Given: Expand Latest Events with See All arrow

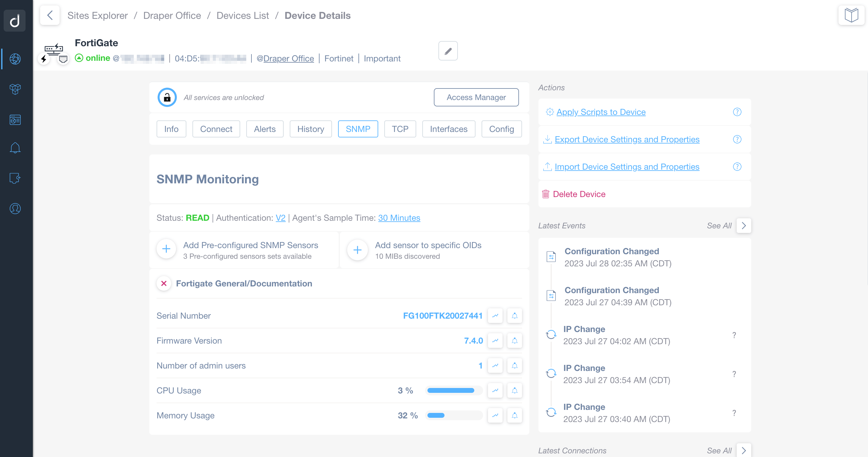Looking at the screenshot, I should click(x=744, y=226).
